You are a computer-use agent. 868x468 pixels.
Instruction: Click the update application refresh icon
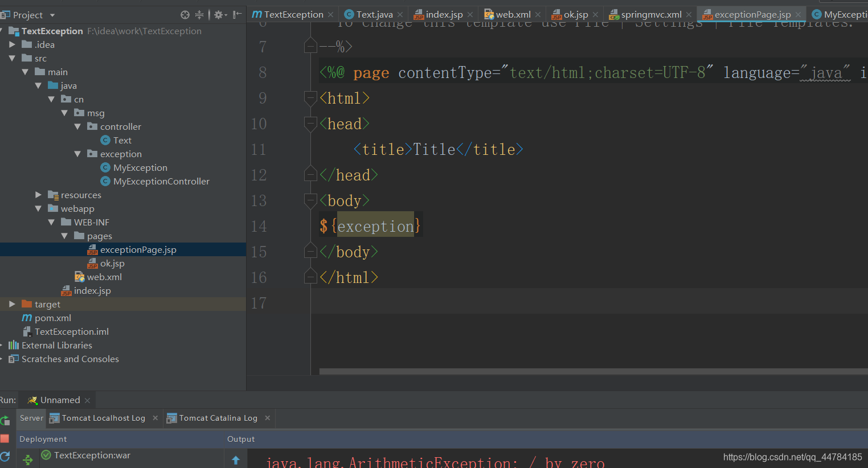point(5,456)
